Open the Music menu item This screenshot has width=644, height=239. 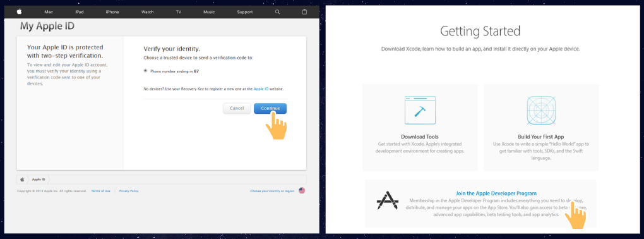click(x=209, y=12)
